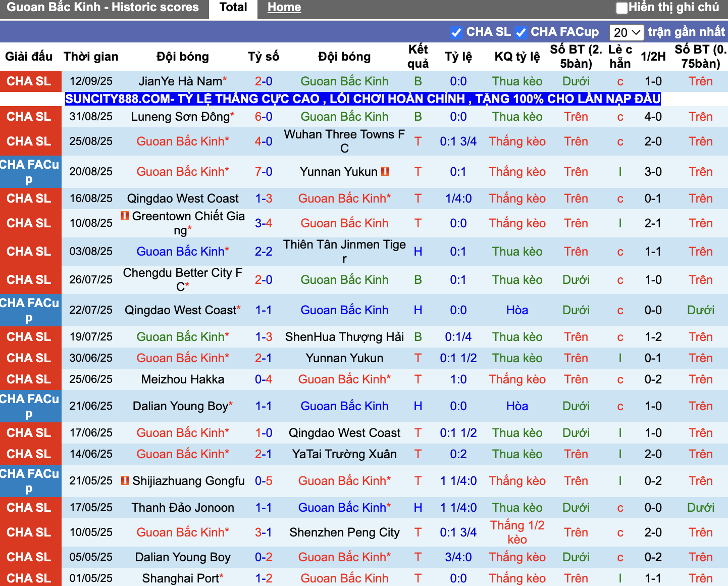The height and width of the screenshot is (586, 728).
Task: Click the 7-0 score against Yunnan Yukun
Action: coord(264,172)
